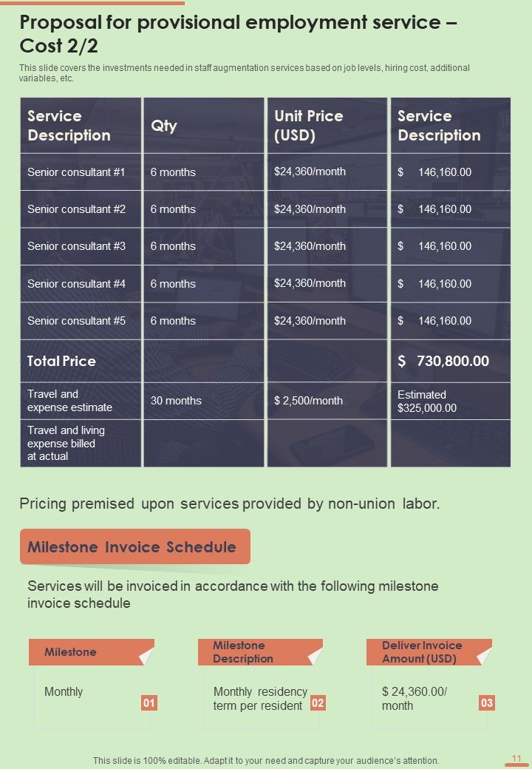This screenshot has height=769, width=532.
Task: Click the orange 03 number badge
Action: click(486, 702)
